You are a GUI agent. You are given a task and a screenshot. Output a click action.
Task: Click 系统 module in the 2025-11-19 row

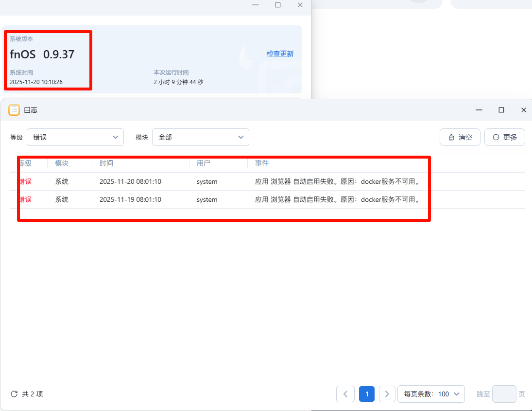(x=62, y=199)
